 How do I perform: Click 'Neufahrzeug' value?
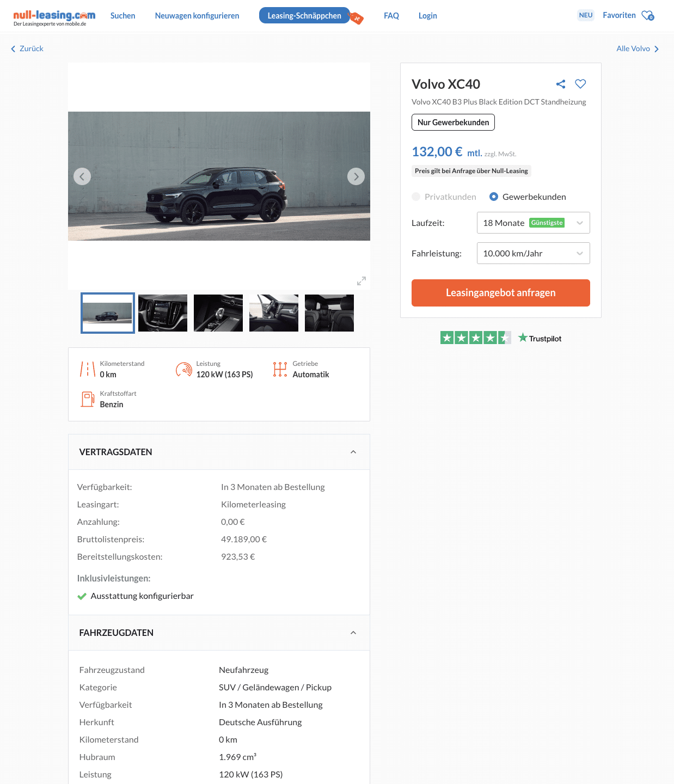[x=243, y=670]
